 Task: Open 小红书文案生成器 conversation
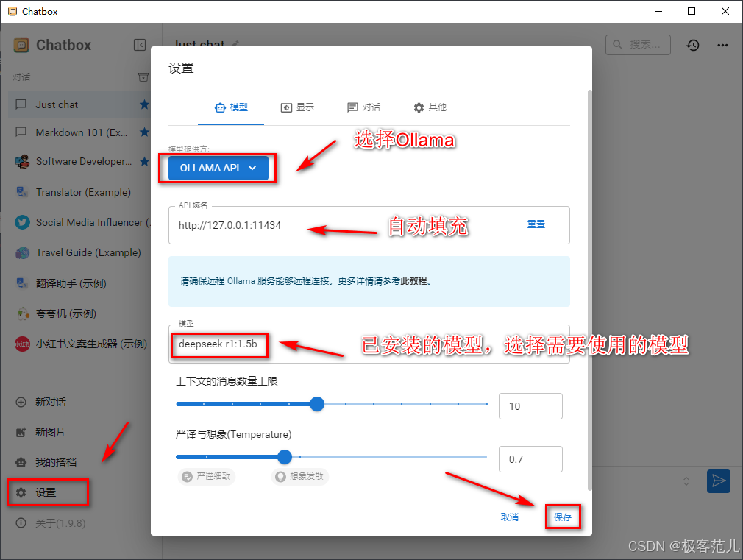79,344
